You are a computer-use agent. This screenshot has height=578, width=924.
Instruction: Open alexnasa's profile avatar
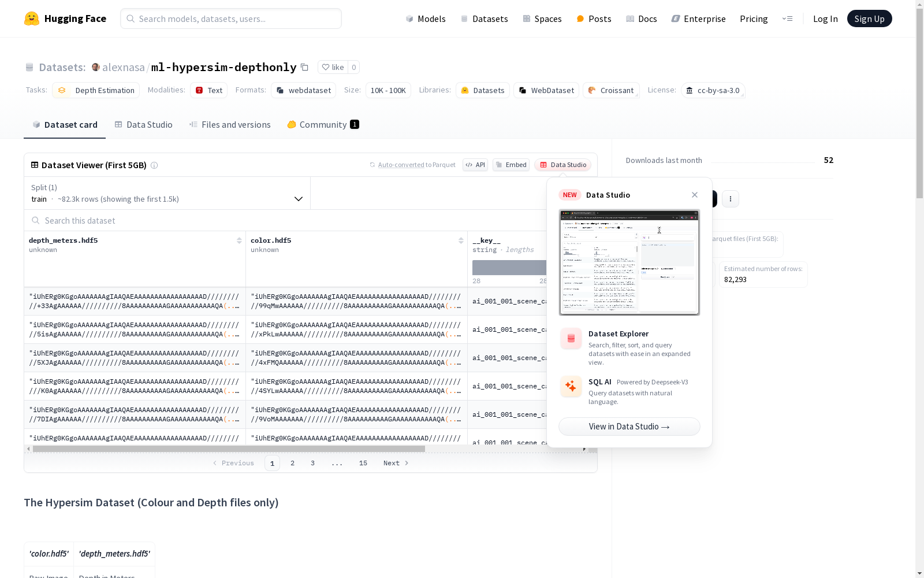[96, 67]
